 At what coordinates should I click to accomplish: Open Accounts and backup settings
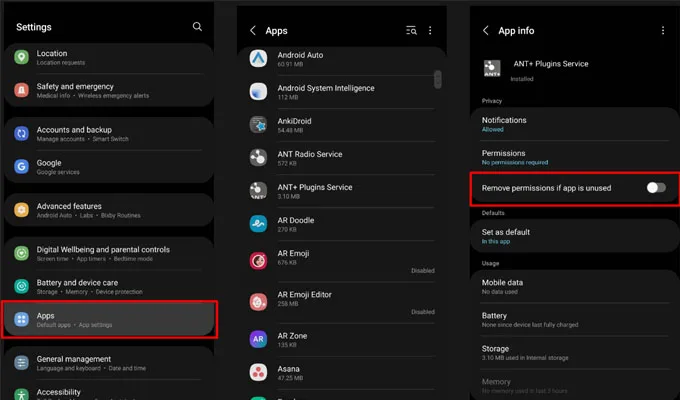coord(109,134)
